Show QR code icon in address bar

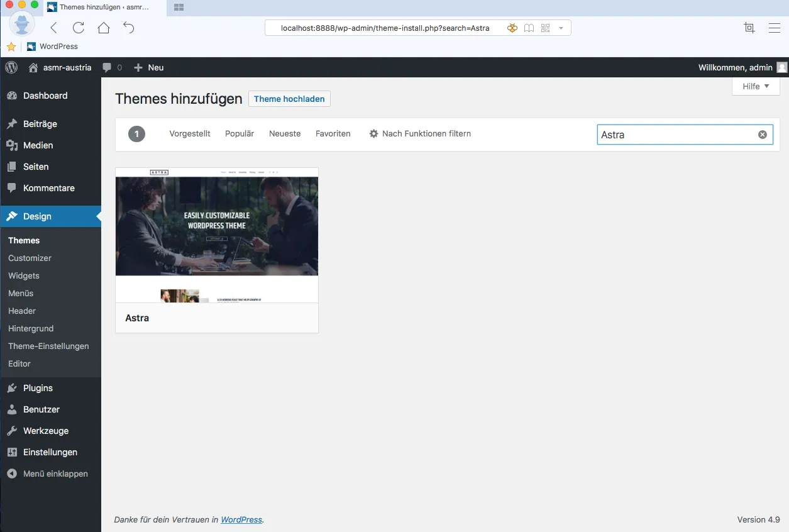tap(545, 28)
